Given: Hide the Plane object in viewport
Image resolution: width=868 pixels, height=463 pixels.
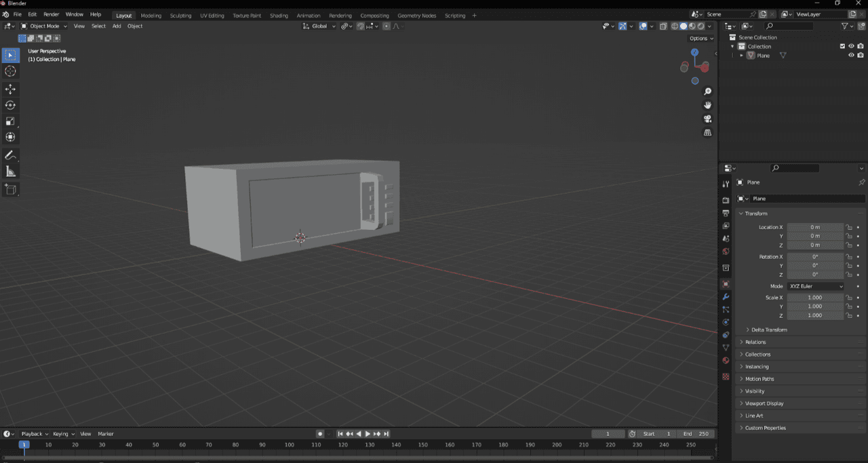Looking at the screenshot, I should pyautogui.click(x=851, y=56).
